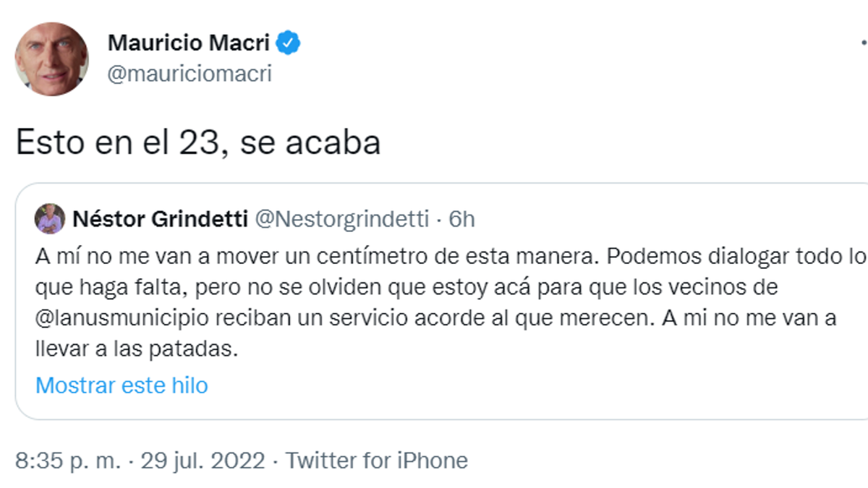
Task: Click Mauricio Macri's profile avatar
Action: (x=51, y=59)
